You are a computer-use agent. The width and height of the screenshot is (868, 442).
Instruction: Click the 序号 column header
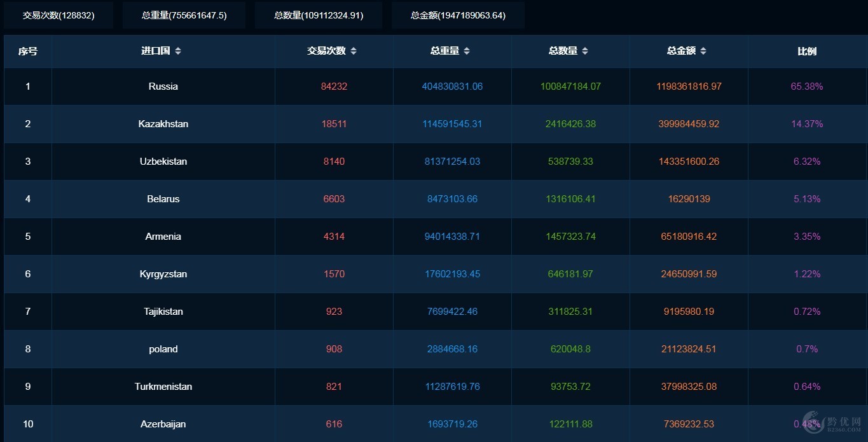coord(28,52)
